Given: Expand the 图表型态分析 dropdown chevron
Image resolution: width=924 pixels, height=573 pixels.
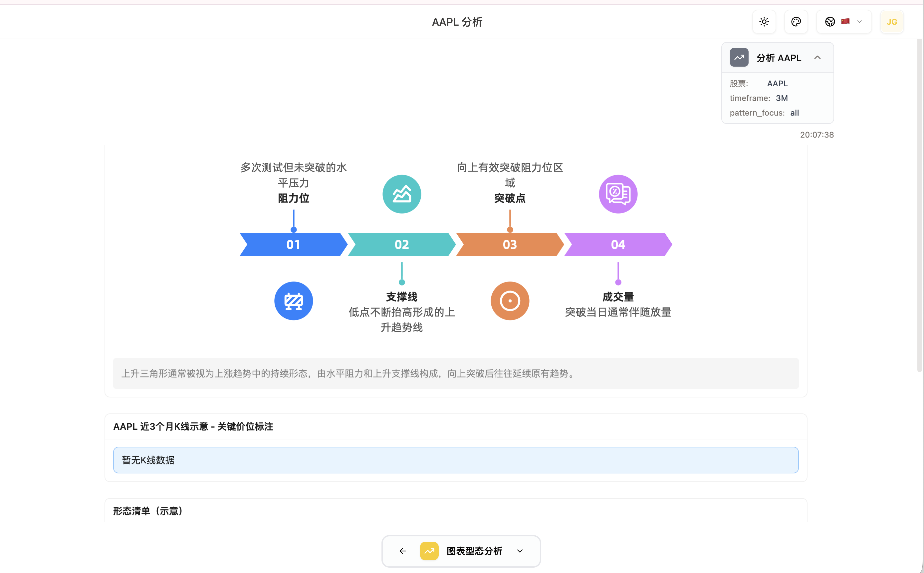Looking at the screenshot, I should click(520, 551).
